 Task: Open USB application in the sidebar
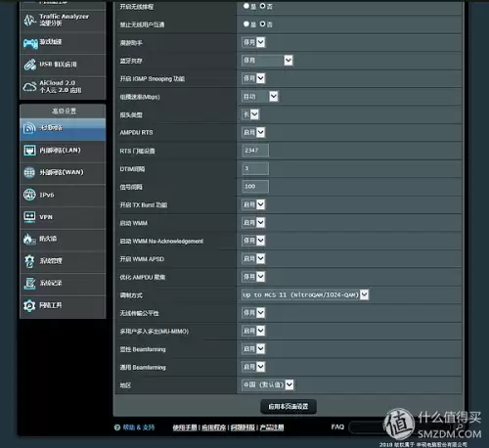(x=63, y=65)
